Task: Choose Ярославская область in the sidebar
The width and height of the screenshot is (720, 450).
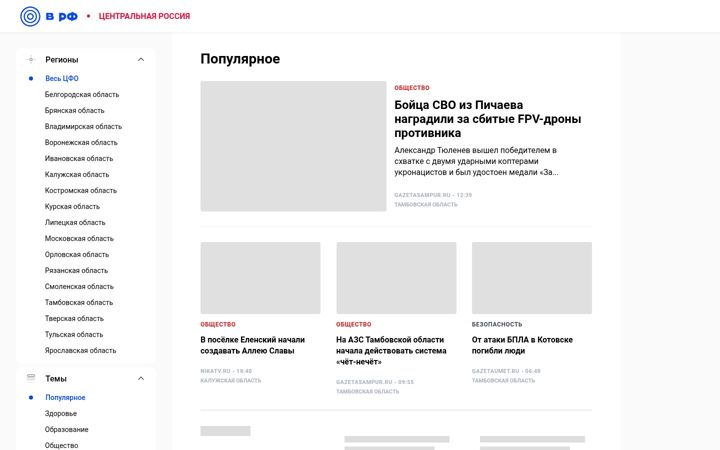Action: [80, 351]
